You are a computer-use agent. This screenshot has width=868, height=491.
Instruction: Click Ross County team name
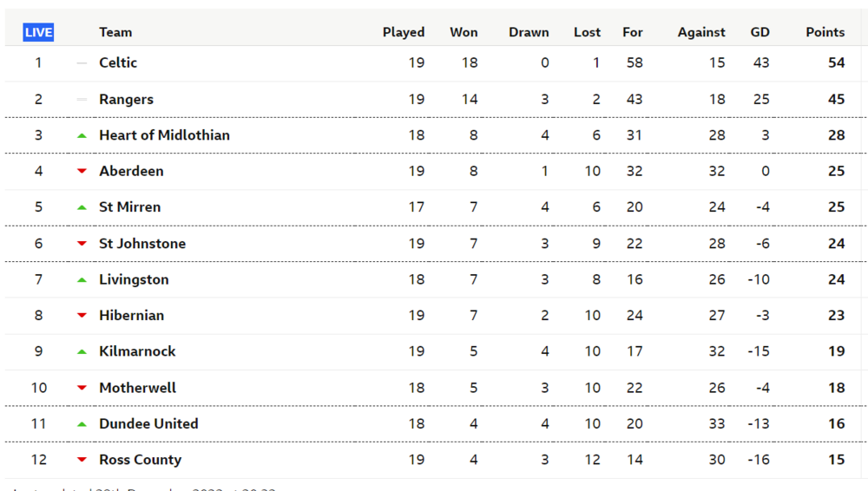pos(140,460)
